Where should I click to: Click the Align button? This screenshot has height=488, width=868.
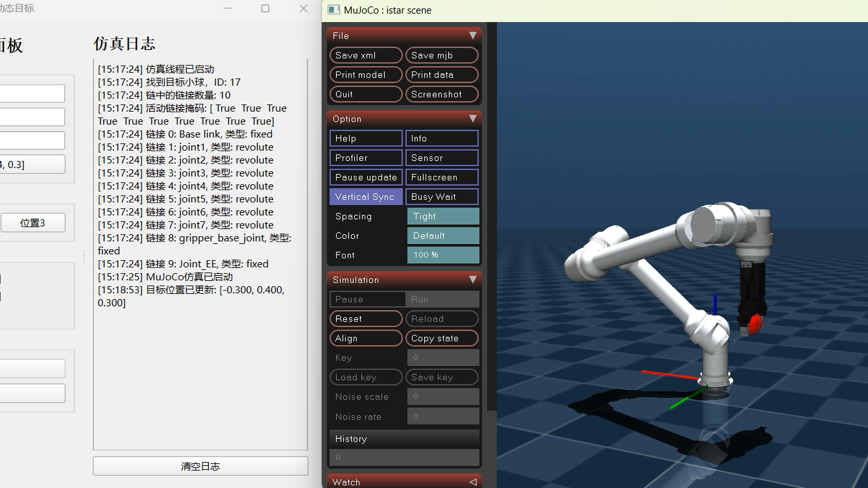pos(366,338)
